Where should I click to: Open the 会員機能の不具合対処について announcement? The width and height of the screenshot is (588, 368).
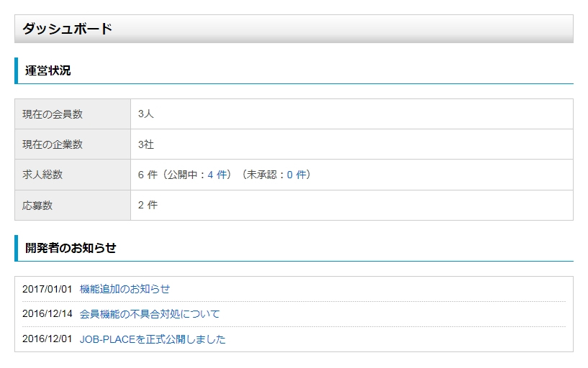pyautogui.click(x=150, y=314)
